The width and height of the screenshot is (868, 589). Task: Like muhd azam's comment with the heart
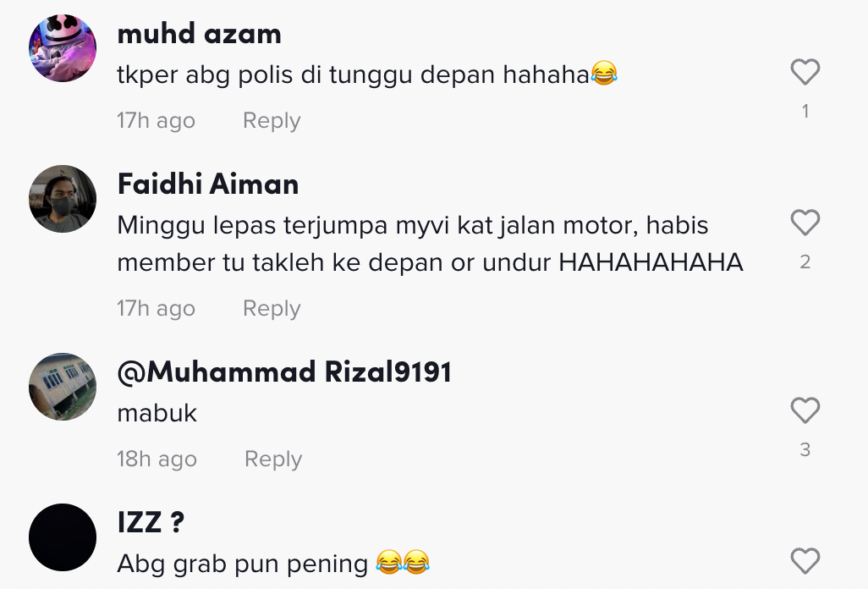coord(805,72)
